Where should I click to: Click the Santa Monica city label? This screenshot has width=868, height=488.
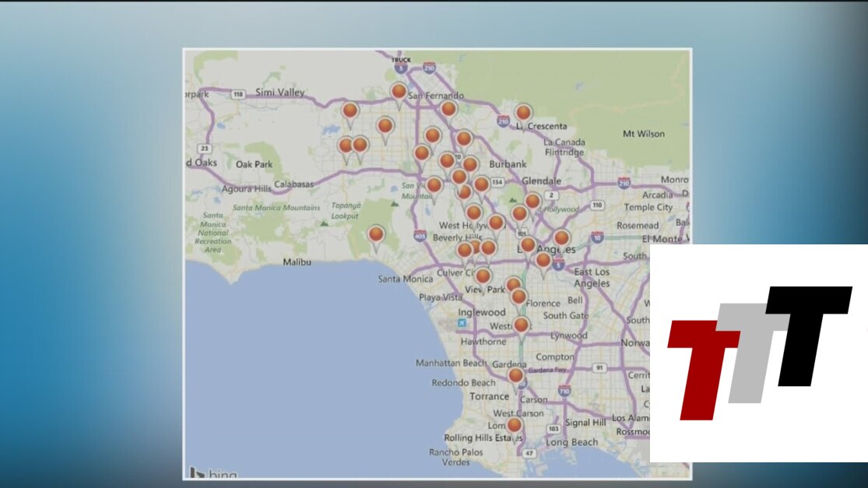tap(404, 279)
